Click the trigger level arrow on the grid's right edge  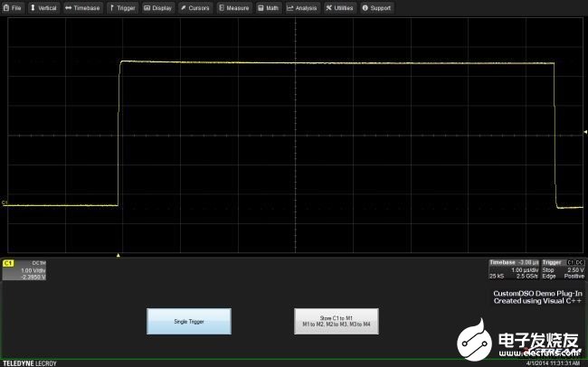click(585, 132)
